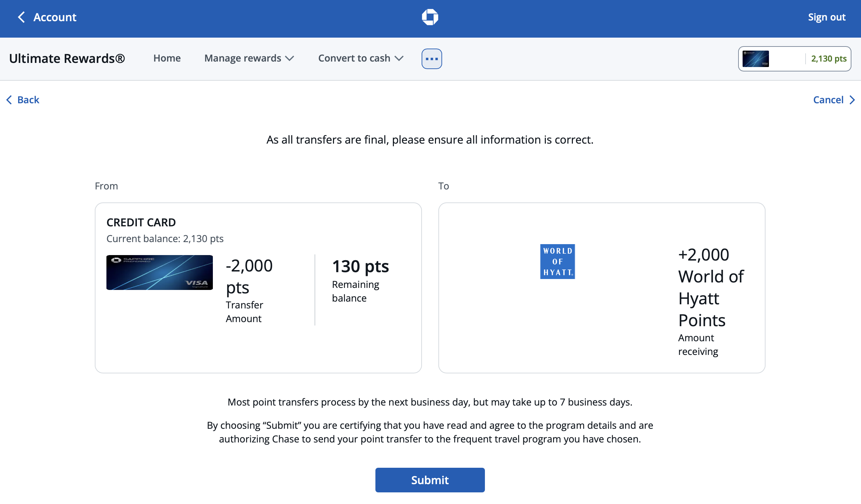Click Sign out
The image size is (861, 504).
coord(827,17)
